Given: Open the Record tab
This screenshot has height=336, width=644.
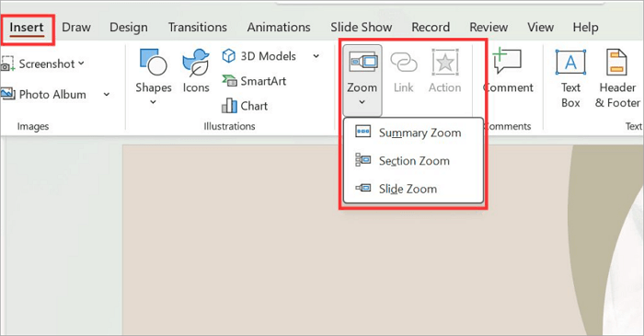Looking at the screenshot, I should pos(431,28).
